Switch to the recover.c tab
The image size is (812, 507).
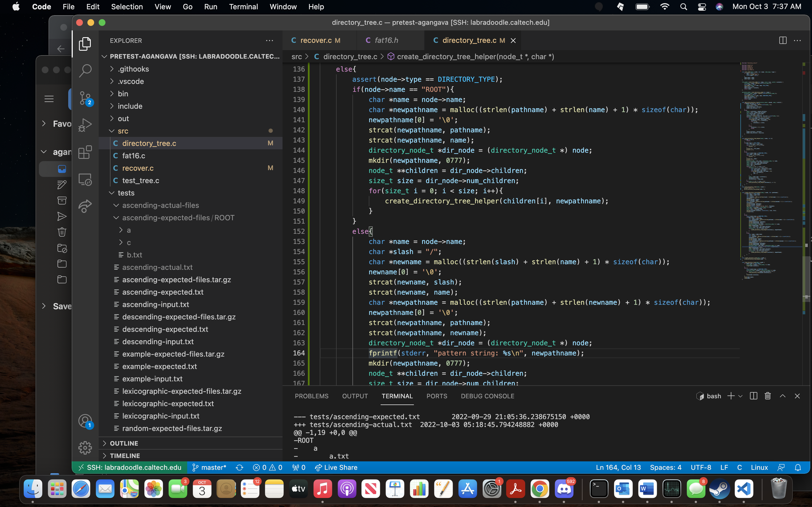click(316, 41)
